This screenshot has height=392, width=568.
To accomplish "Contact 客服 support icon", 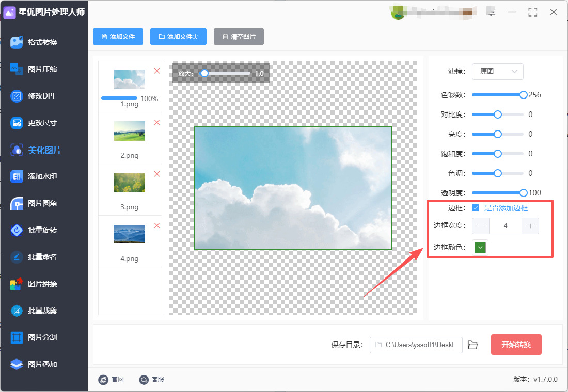I will (x=144, y=379).
